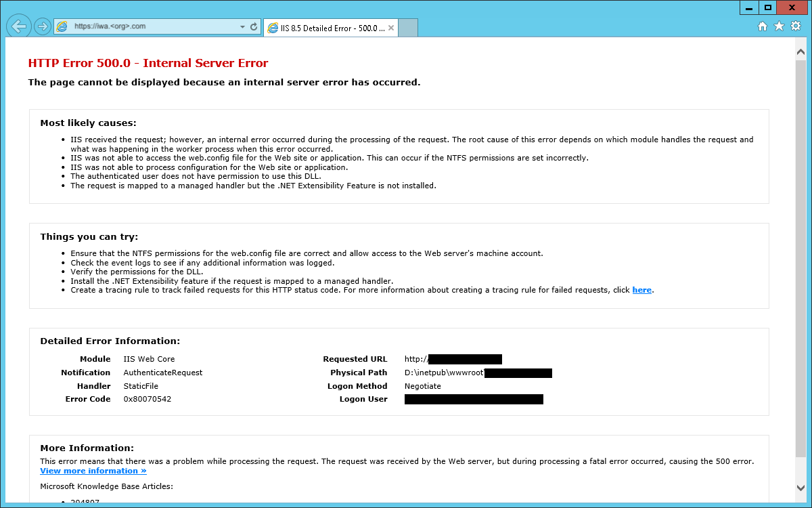
Task: Open Favorites star icon
Action: tap(779, 26)
